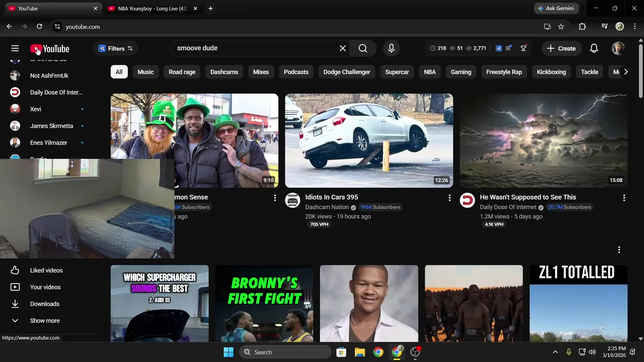Open the vidIQ list icon in the stats bar

pyautogui.click(x=509, y=48)
